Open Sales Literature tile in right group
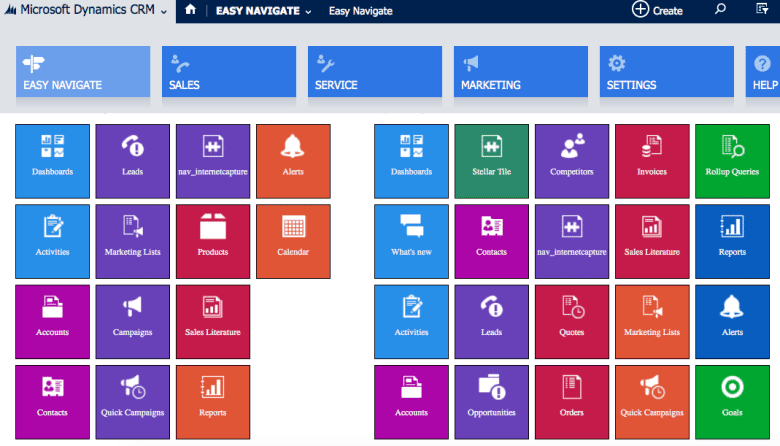780x446 pixels. 652,241
